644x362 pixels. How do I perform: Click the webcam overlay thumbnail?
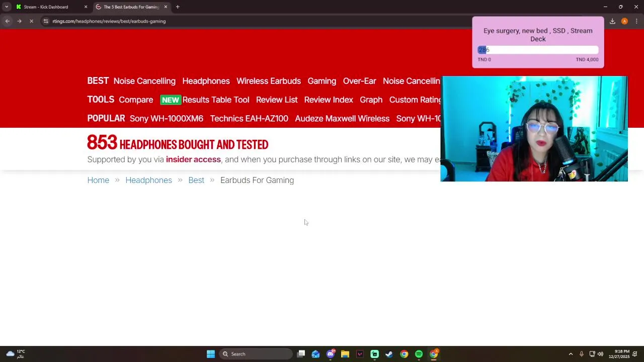534,129
